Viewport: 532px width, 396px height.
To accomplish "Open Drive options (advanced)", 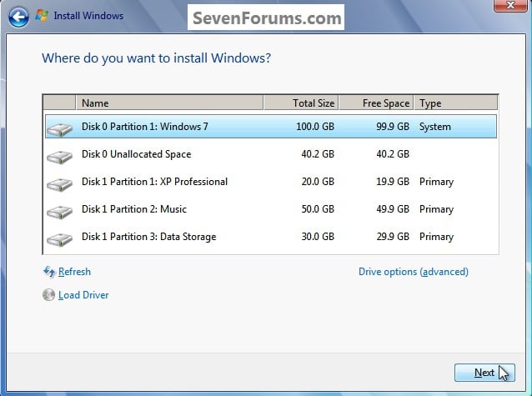I will (x=414, y=272).
